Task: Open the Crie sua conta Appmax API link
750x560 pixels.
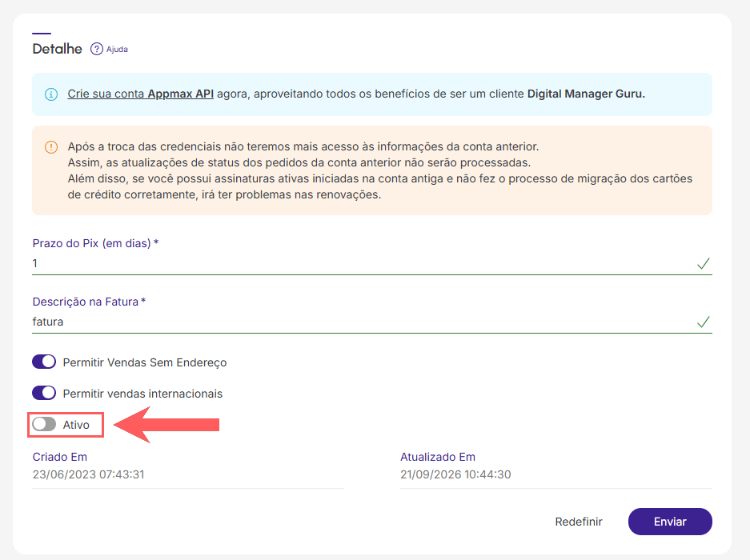Action: tap(141, 94)
